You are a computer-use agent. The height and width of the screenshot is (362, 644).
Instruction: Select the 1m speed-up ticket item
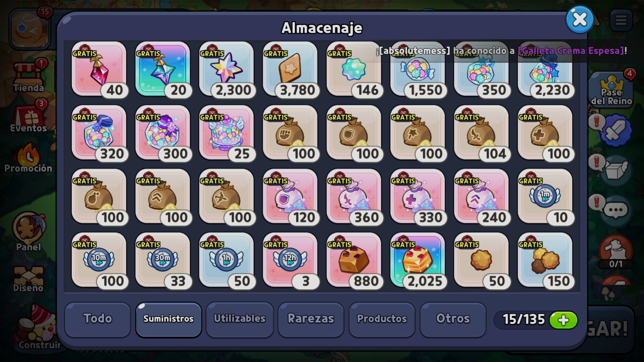click(545, 196)
